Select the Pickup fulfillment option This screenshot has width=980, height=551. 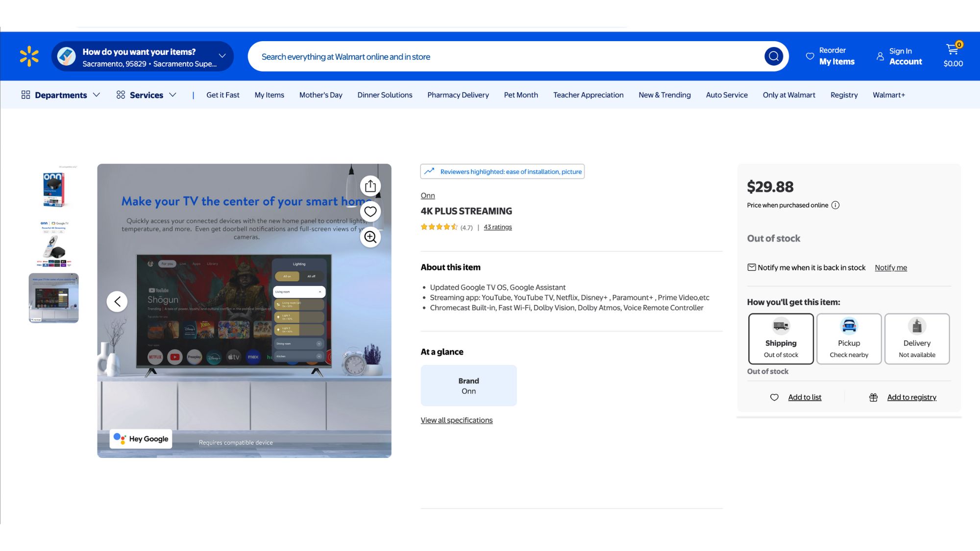tap(849, 339)
